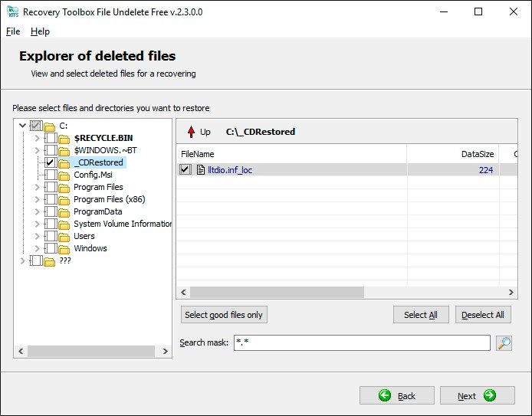Click the Select good files only button
532x416 pixels.
coord(224,315)
